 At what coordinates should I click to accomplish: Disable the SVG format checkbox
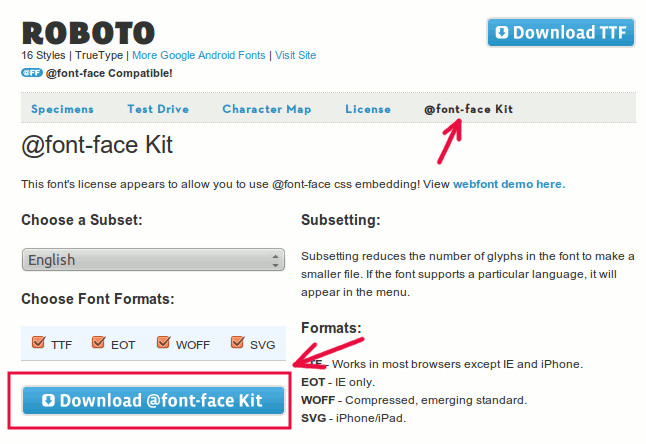[x=237, y=343]
